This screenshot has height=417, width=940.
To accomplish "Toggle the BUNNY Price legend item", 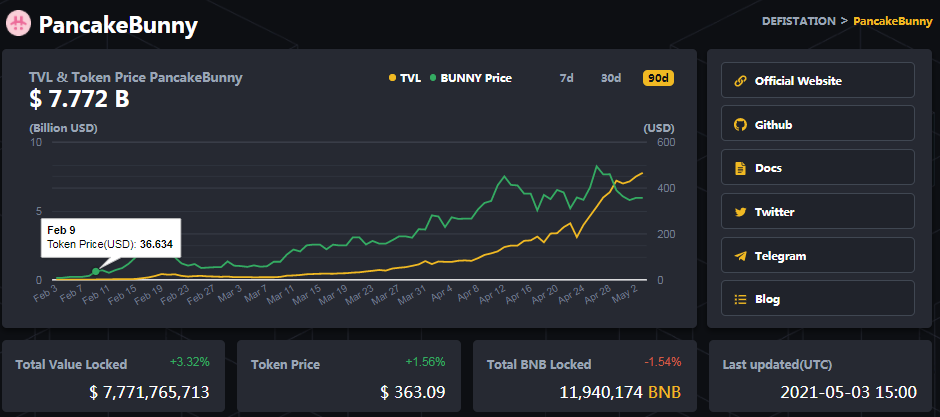I will pyautogui.click(x=471, y=78).
